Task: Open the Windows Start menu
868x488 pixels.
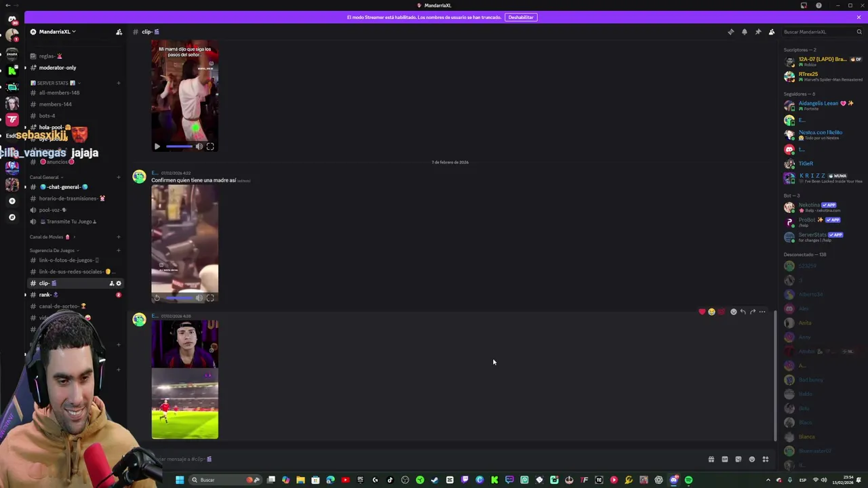Action: pos(180,480)
